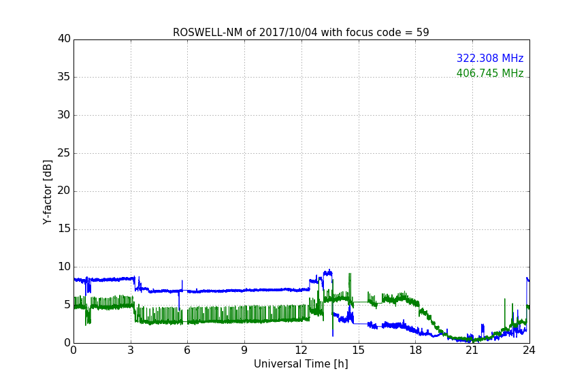Click the x-axis tick label '3'
The image size is (588, 392).
point(131,350)
